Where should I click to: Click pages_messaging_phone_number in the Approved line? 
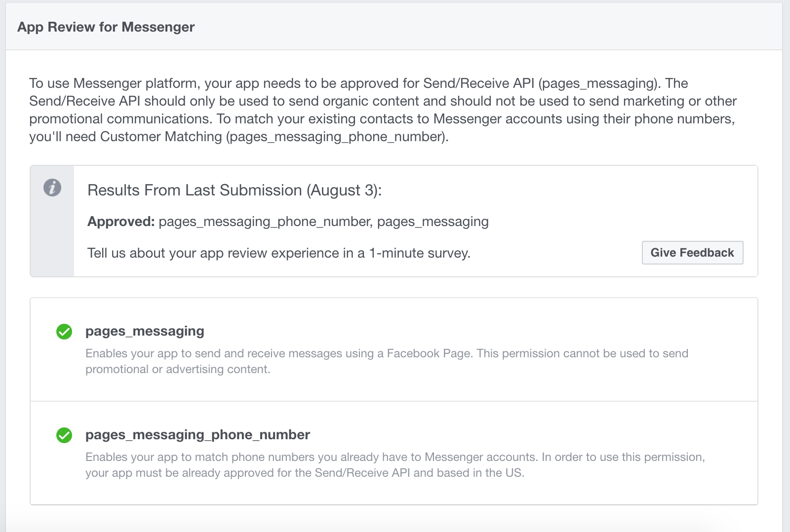coord(265,222)
